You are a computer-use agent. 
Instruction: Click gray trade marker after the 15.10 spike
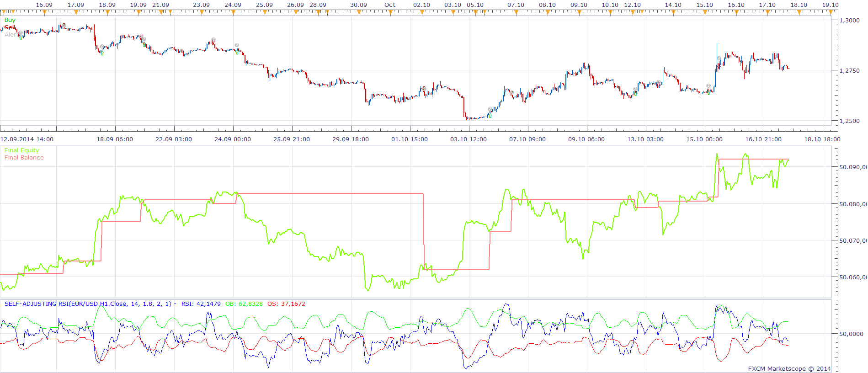719,59
